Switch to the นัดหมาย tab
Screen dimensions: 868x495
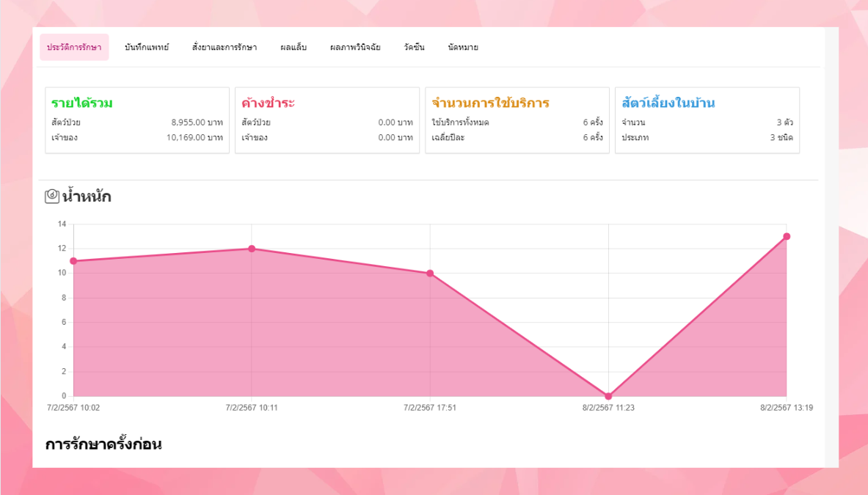pyautogui.click(x=463, y=48)
